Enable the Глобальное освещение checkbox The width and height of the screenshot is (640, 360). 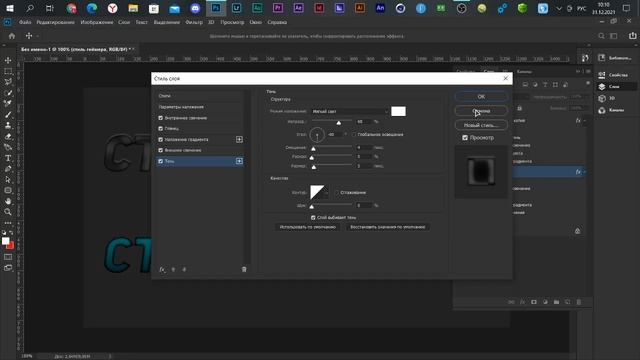(x=354, y=134)
